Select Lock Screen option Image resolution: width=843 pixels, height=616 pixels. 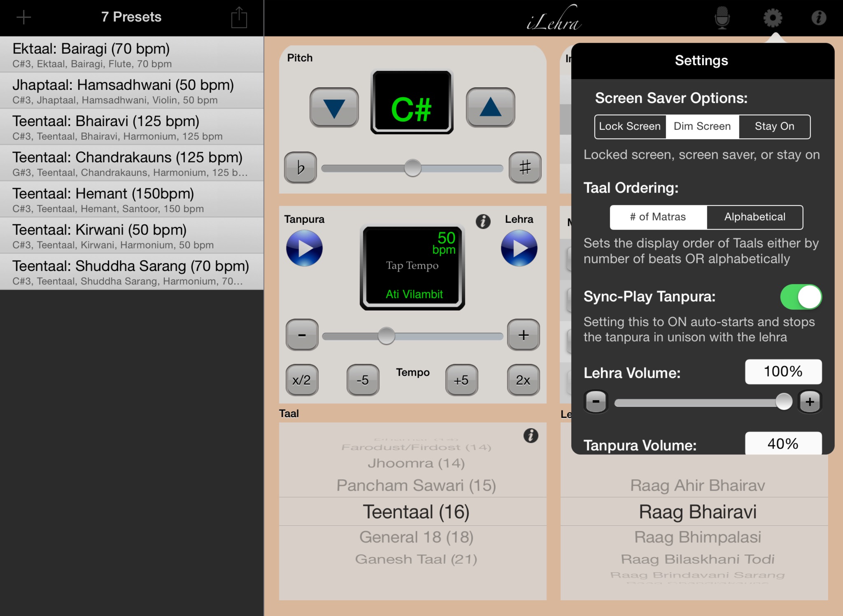pos(630,126)
